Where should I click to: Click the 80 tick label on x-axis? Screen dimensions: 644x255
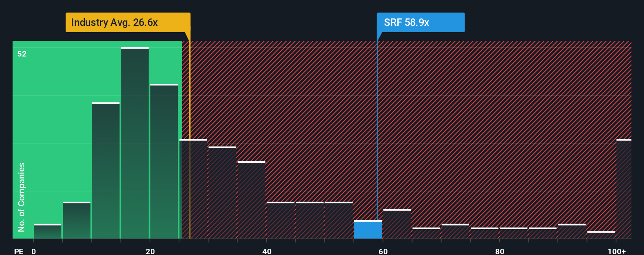click(x=499, y=251)
